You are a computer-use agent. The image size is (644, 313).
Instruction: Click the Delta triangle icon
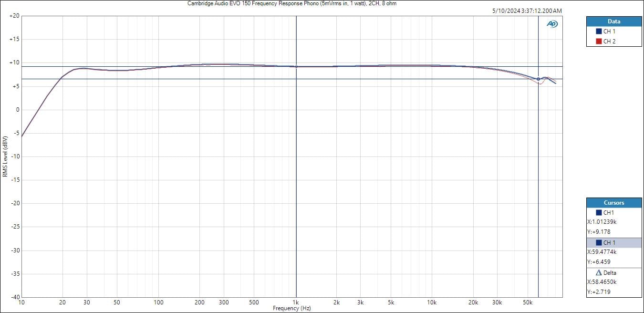pyautogui.click(x=599, y=273)
